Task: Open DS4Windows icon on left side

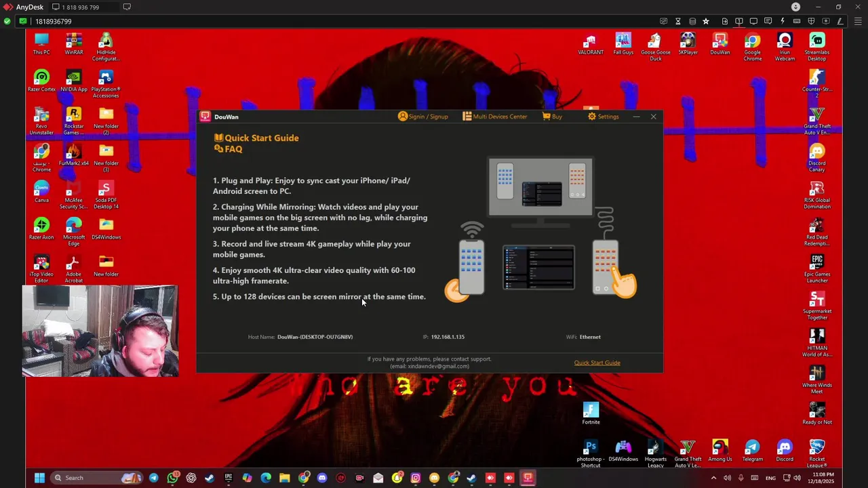Action: (106, 229)
